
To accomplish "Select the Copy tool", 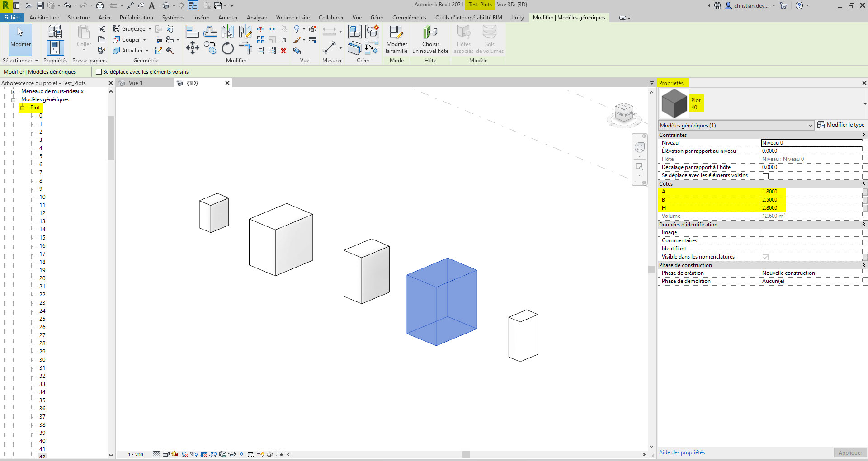I will coord(210,48).
